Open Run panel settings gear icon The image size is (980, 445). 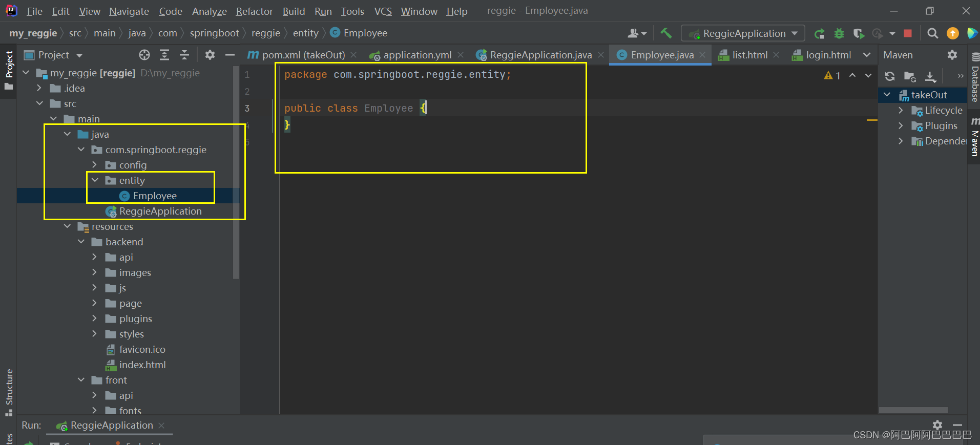[937, 425]
